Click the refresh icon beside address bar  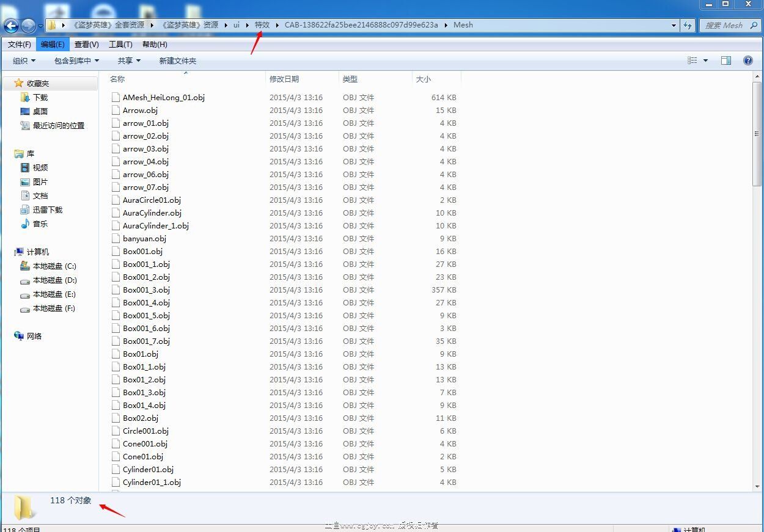(688, 25)
